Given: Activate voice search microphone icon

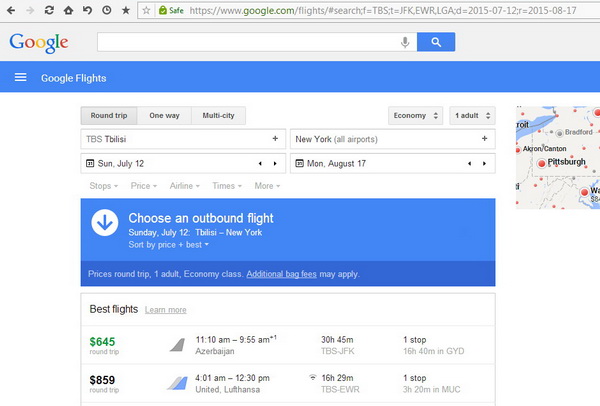Looking at the screenshot, I should [405, 42].
